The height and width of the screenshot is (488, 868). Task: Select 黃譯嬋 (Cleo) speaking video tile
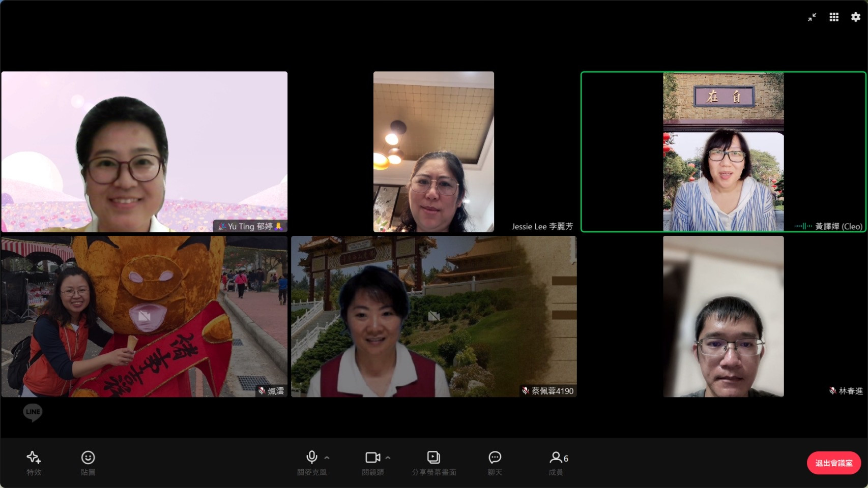[x=723, y=151]
